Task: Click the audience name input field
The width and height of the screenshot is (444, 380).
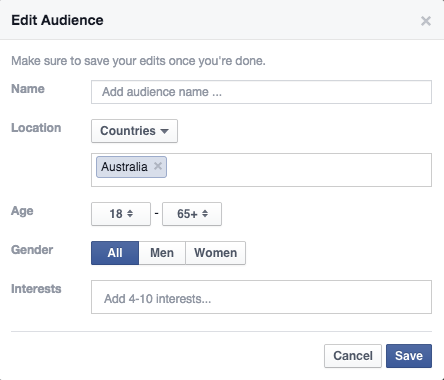Action: 261,92
